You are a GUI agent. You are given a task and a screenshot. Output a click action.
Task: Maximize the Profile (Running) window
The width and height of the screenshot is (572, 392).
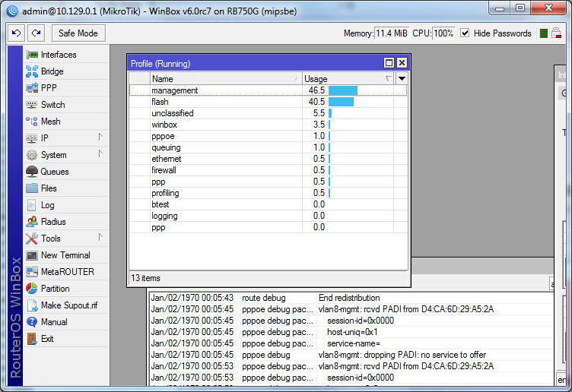389,63
